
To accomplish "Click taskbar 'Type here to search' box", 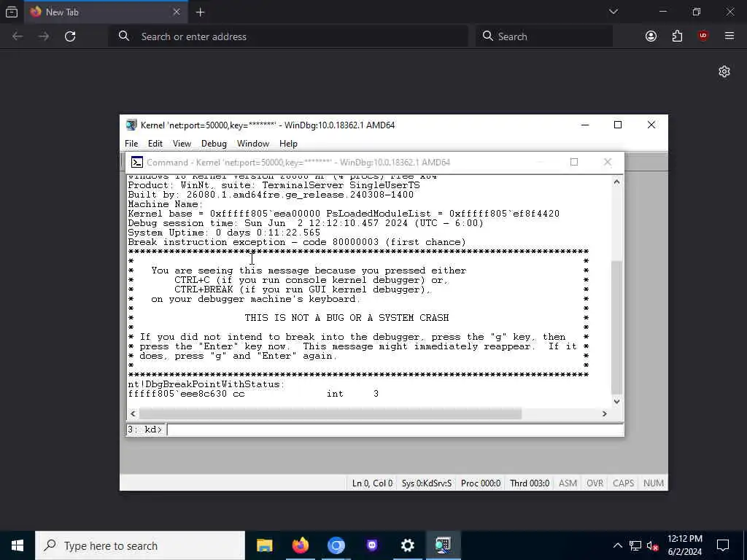I will (140, 545).
